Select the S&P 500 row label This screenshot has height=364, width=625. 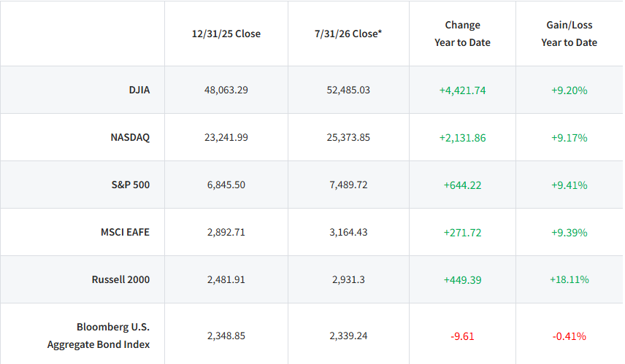pyautogui.click(x=131, y=185)
